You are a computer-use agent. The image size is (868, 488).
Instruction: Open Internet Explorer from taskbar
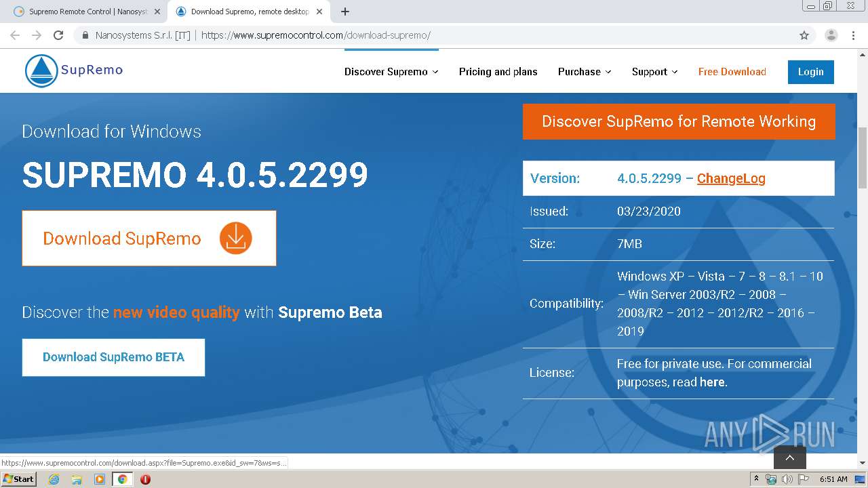tap(54, 479)
